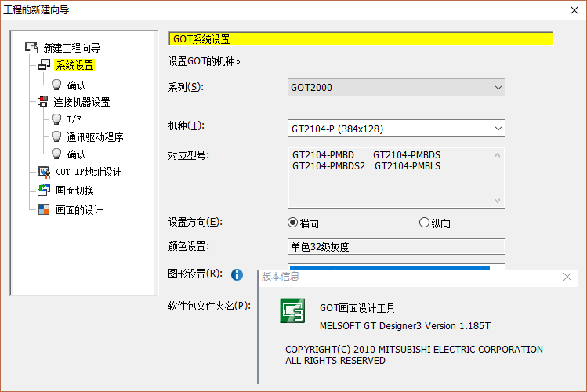Screen dimensions: 587x392
Task: Click the 画面切换 tree node icon
Action: [44, 191]
